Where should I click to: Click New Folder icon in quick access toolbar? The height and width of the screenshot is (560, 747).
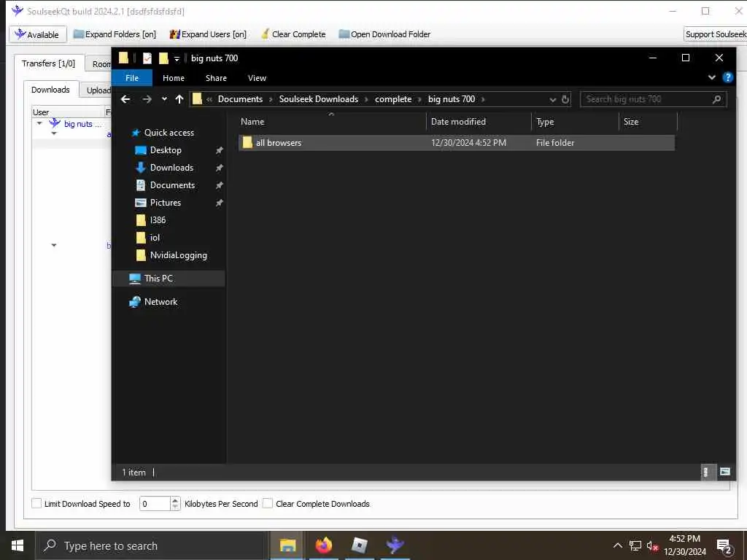(163, 58)
